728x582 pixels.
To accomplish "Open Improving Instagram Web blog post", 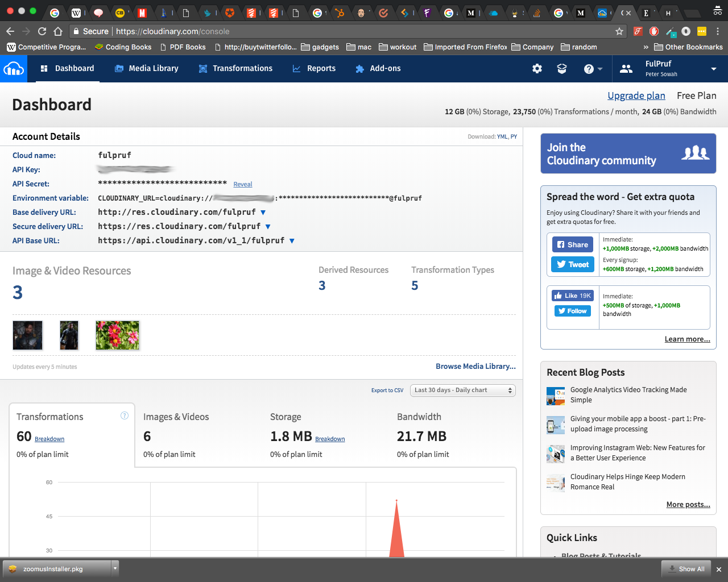I will click(638, 453).
